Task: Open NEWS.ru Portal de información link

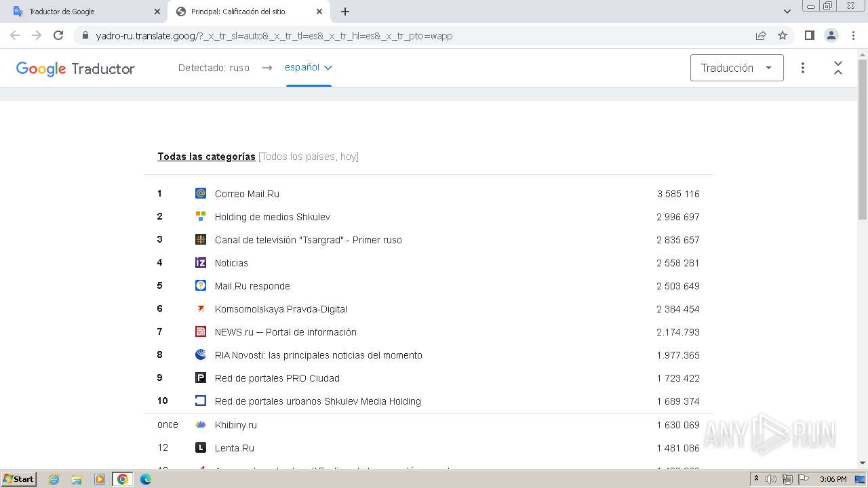Action: click(285, 332)
